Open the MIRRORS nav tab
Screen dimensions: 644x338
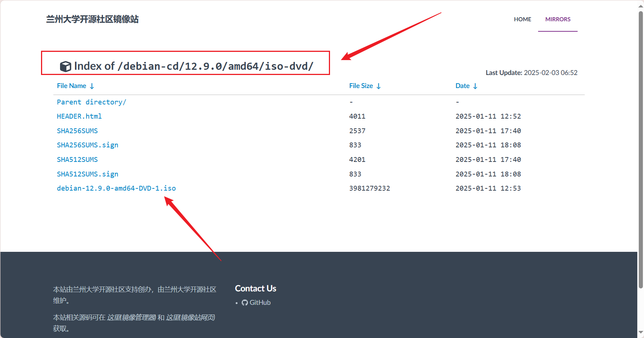(x=558, y=19)
